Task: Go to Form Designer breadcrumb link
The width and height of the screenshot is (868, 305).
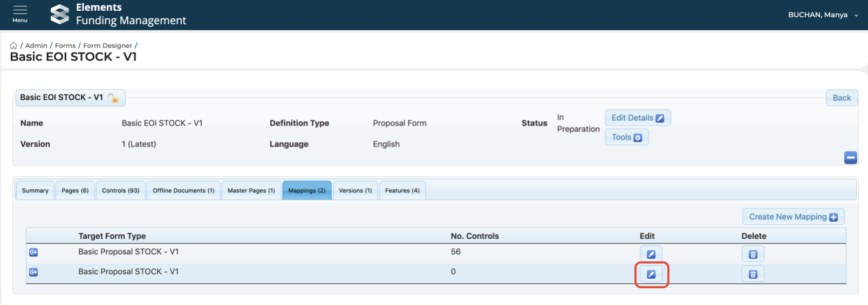Action: pyautogui.click(x=107, y=46)
